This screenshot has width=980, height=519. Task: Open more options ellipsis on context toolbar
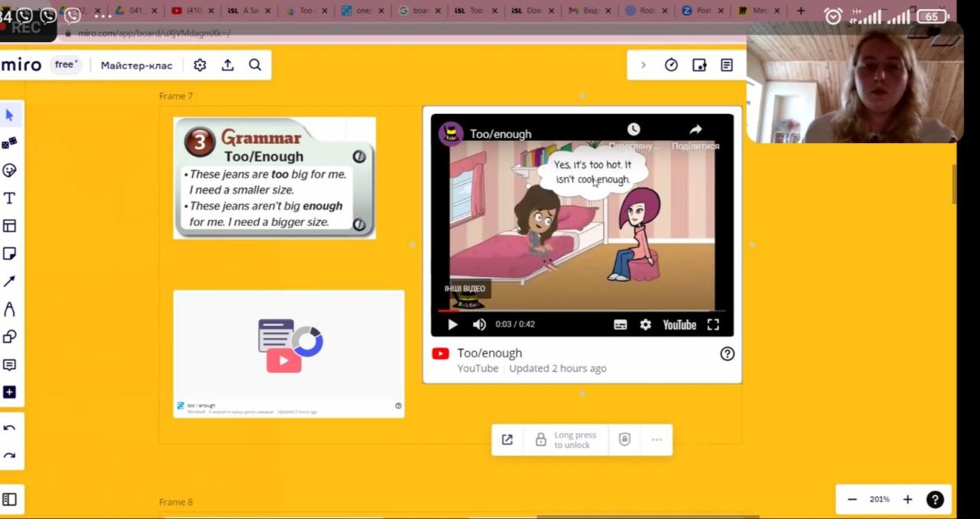coord(657,439)
